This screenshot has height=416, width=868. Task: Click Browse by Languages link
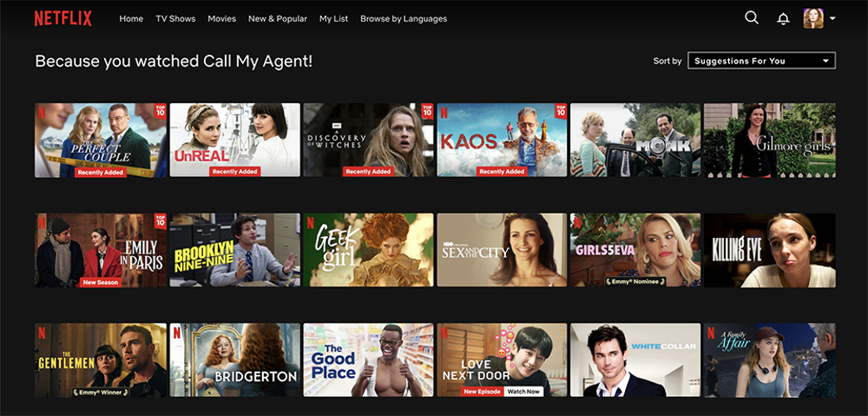click(404, 18)
